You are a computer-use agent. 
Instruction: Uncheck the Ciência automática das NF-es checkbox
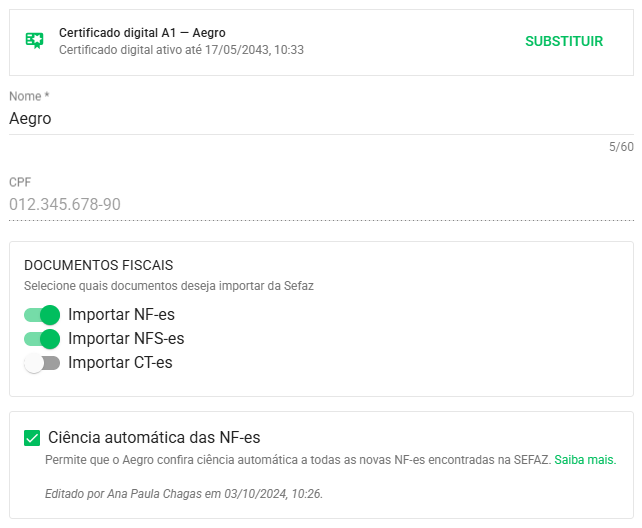pos(32,438)
